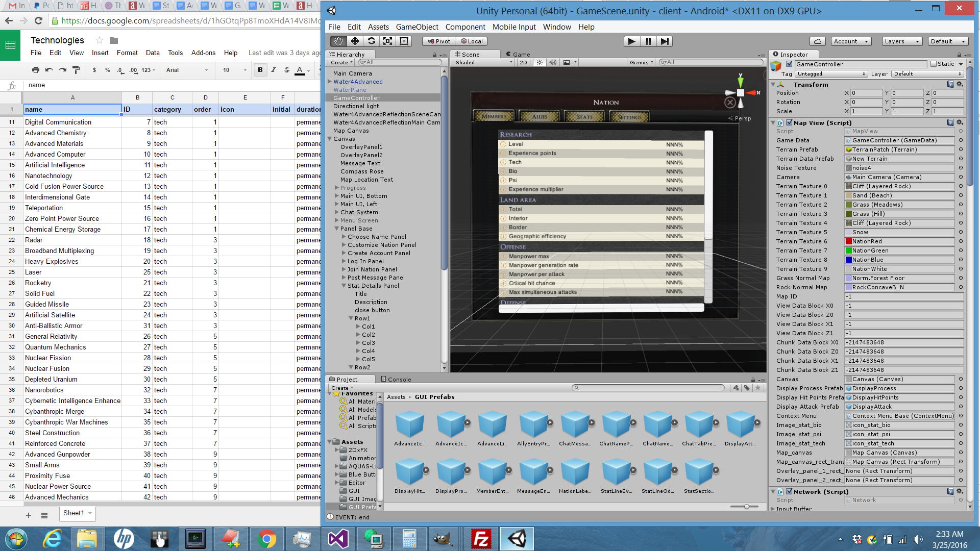Screen dimensions: 980x551
Task: Star the Technologies spreadsheet
Action: [100, 40]
